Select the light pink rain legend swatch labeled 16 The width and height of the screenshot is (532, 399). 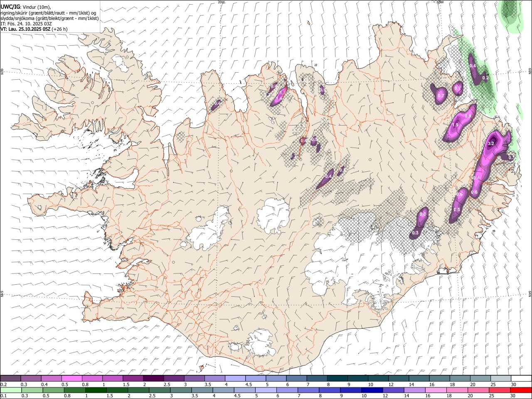tap(436, 390)
